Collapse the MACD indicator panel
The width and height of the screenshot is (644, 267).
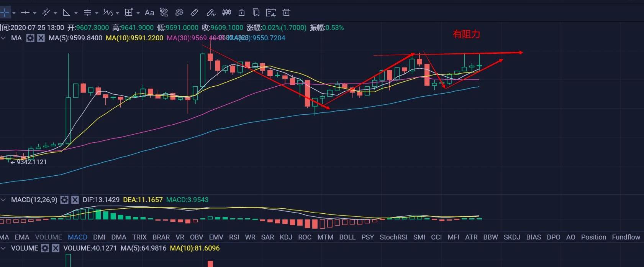click(x=3, y=200)
